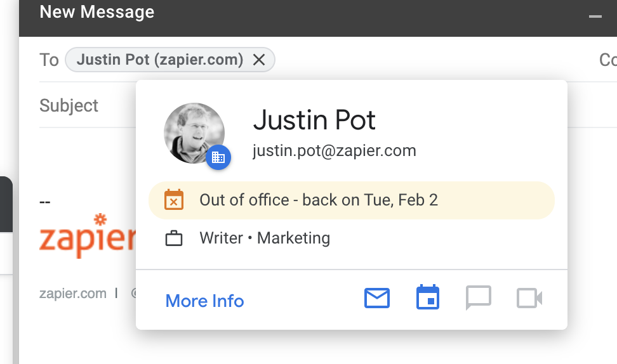
Task: Start a video call via camera icon
Action: click(529, 298)
